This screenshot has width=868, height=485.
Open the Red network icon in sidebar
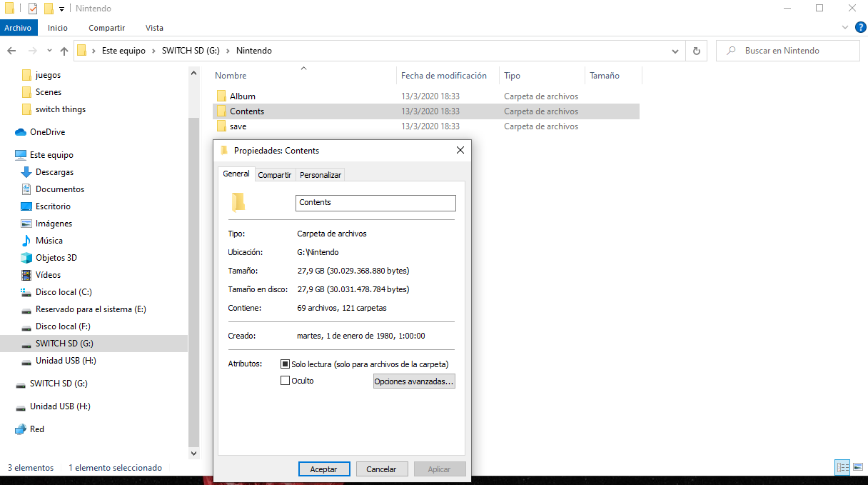click(x=21, y=429)
